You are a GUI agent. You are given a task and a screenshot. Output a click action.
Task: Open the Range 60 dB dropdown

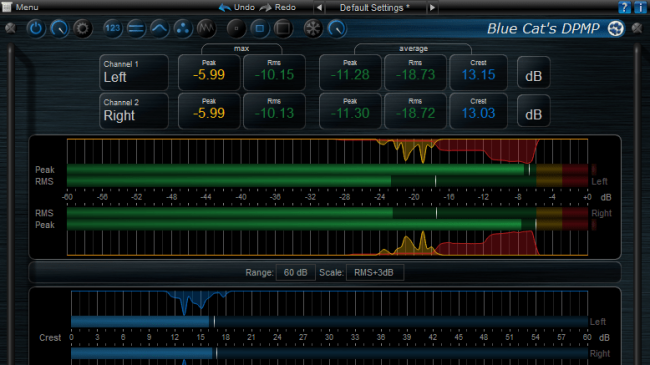pos(296,273)
